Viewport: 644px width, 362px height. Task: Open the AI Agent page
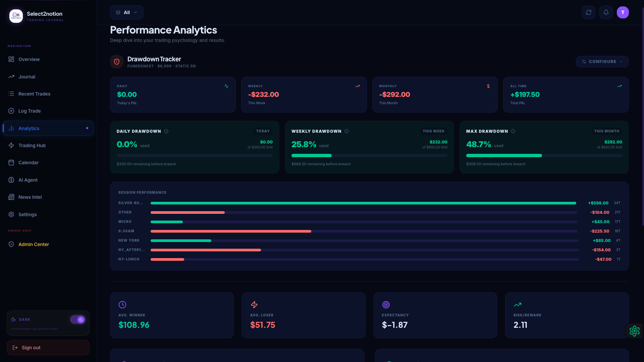(48, 180)
